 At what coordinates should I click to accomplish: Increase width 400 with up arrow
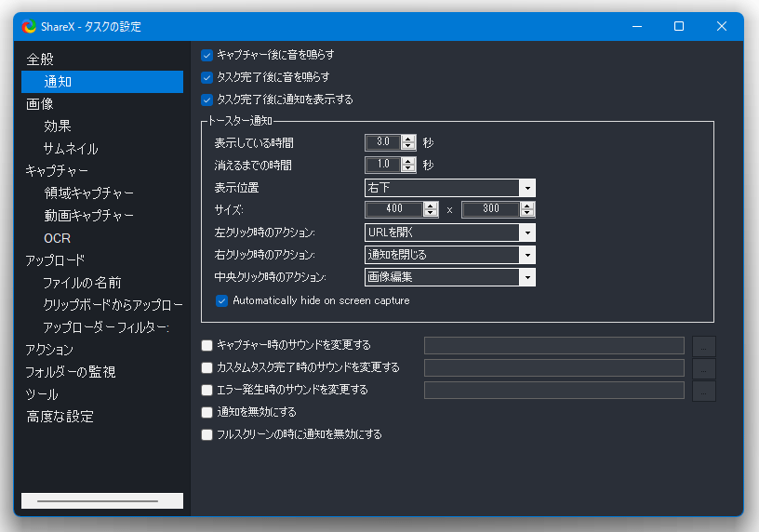tap(431, 206)
